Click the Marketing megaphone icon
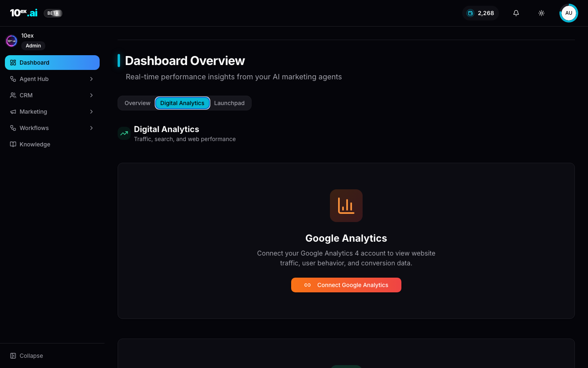Image resolution: width=588 pixels, height=368 pixels. 13,112
